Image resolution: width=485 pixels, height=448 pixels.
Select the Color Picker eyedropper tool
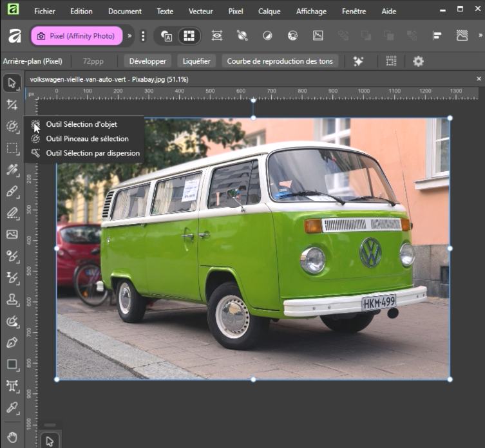[12, 407]
